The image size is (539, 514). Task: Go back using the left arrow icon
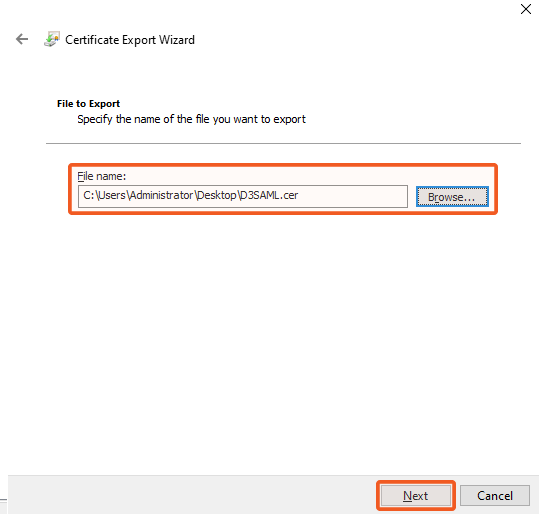pyautogui.click(x=22, y=39)
